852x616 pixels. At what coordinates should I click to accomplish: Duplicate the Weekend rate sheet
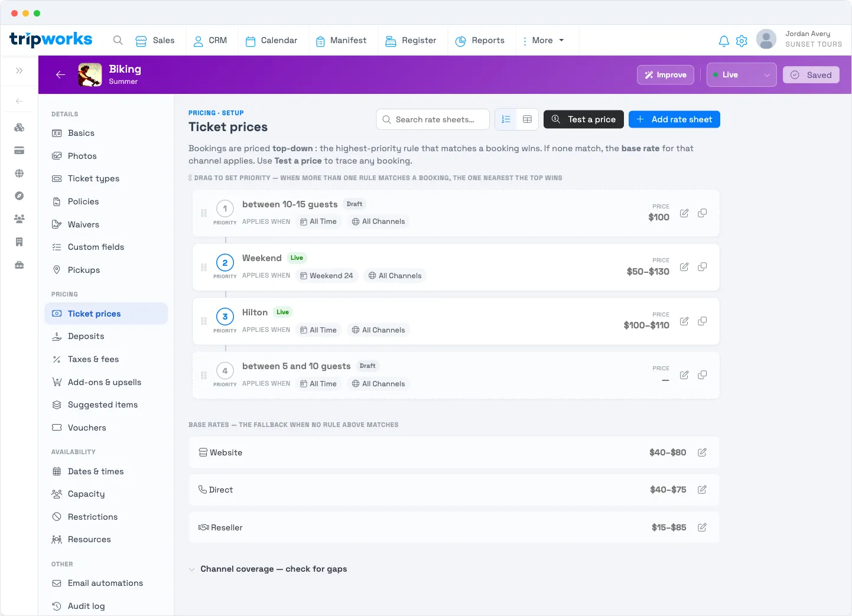703,267
